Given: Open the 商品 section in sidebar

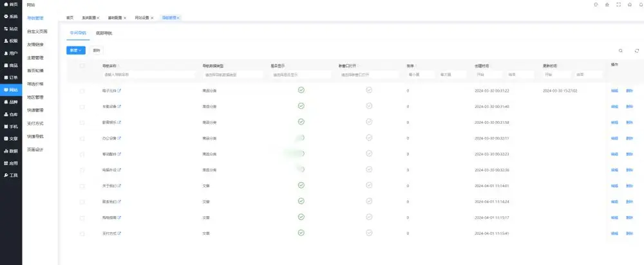Looking at the screenshot, I should coord(11,65).
